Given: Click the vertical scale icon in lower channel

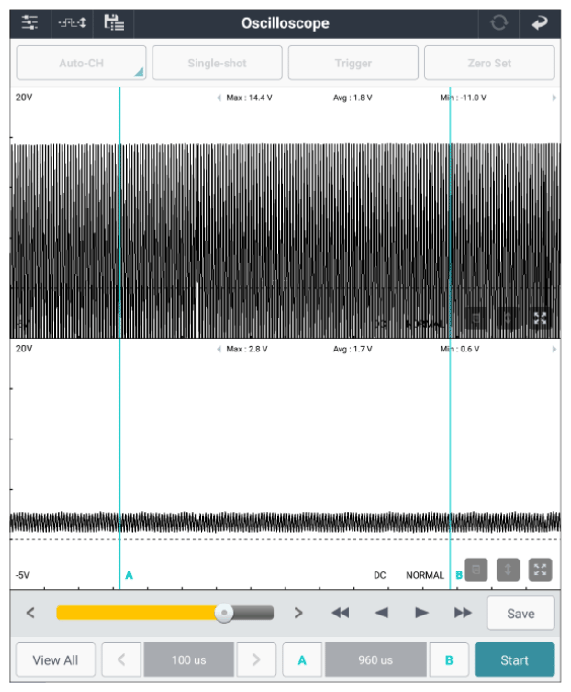Looking at the screenshot, I should point(508,570).
